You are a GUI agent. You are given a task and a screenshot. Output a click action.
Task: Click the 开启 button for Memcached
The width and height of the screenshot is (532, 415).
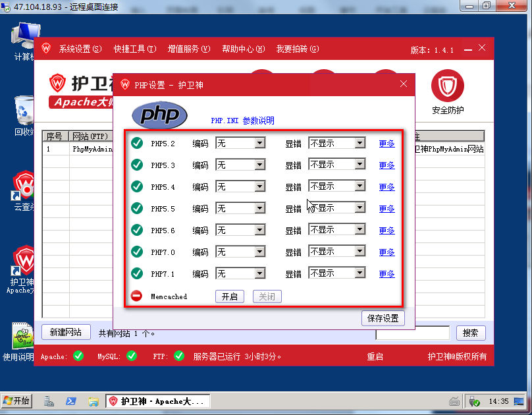pyautogui.click(x=230, y=296)
